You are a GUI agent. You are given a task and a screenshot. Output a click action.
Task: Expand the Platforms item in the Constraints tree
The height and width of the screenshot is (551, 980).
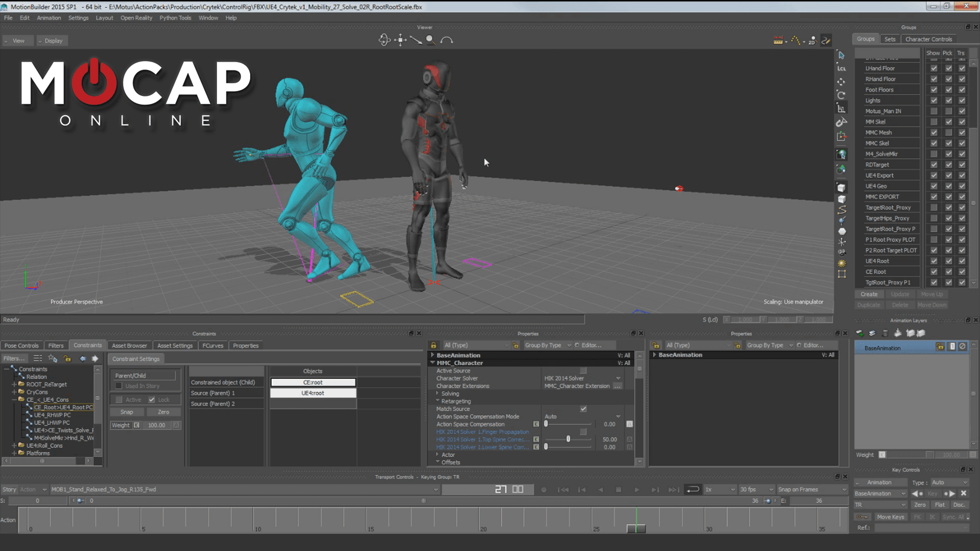click(x=14, y=453)
